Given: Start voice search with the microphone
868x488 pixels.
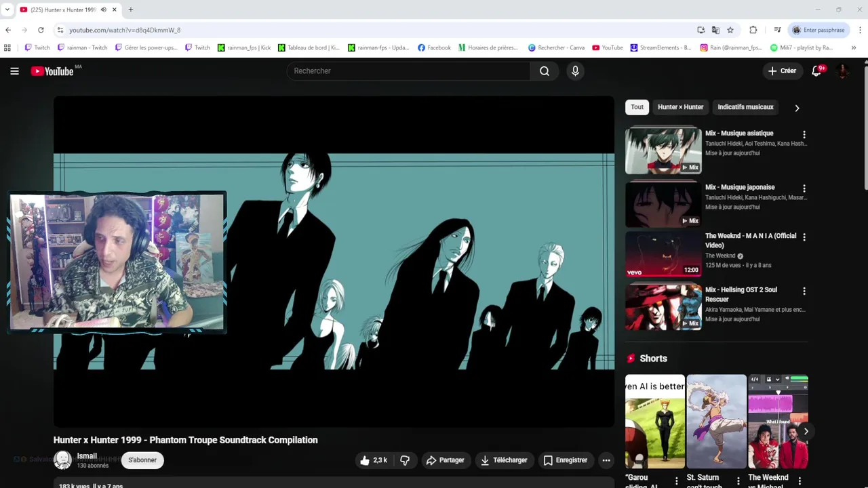Looking at the screenshot, I should (x=575, y=71).
